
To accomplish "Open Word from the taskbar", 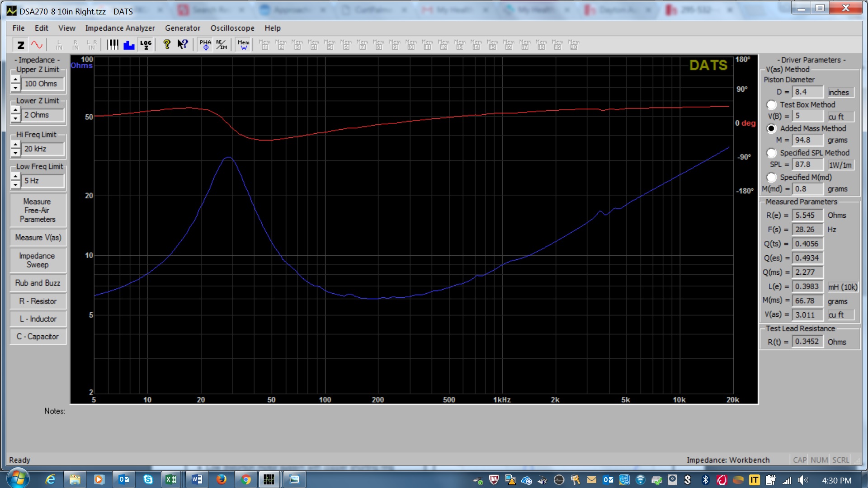I will (197, 479).
